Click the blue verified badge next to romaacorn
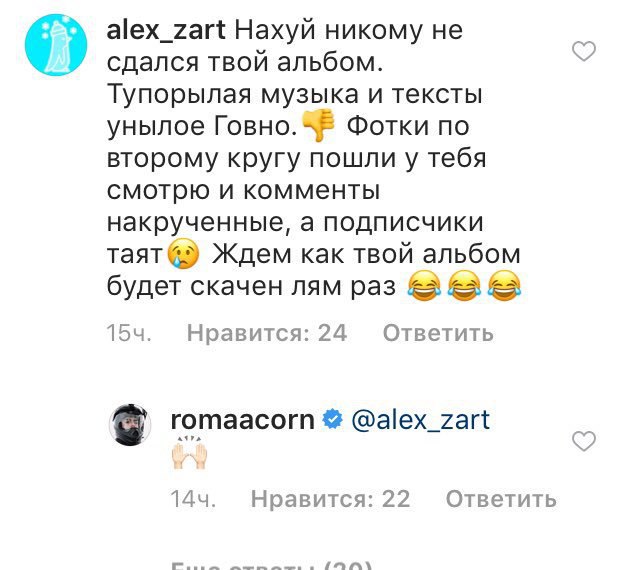Image resolution: width=640 pixels, height=570 pixels. pos(333,420)
